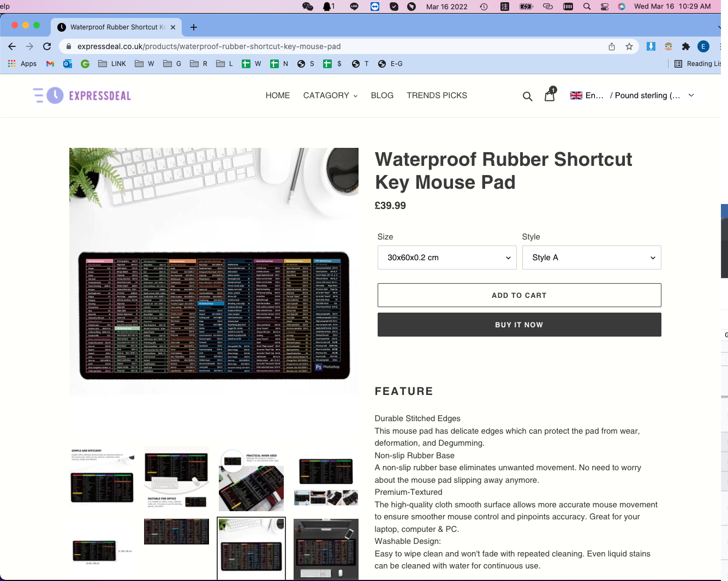Open the Gmail bookmark

point(50,64)
